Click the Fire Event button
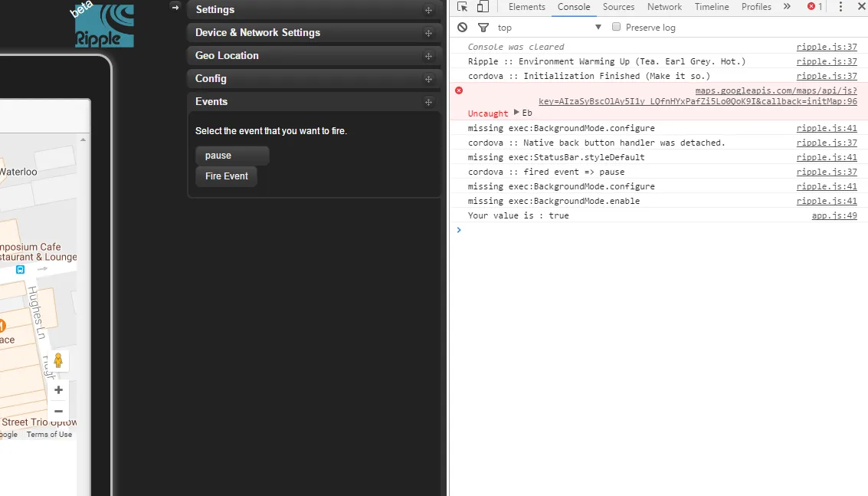Viewport: 868px width, 496px height. 227,176
